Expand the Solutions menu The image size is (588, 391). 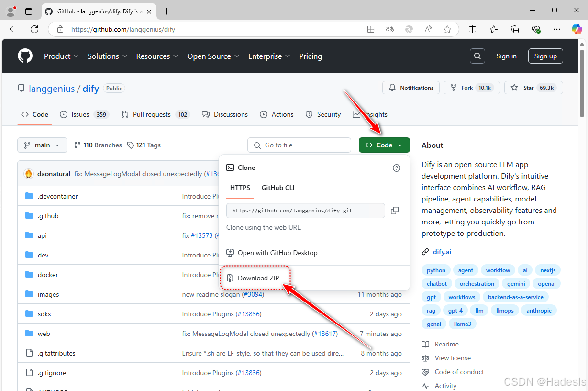(108, 56)
